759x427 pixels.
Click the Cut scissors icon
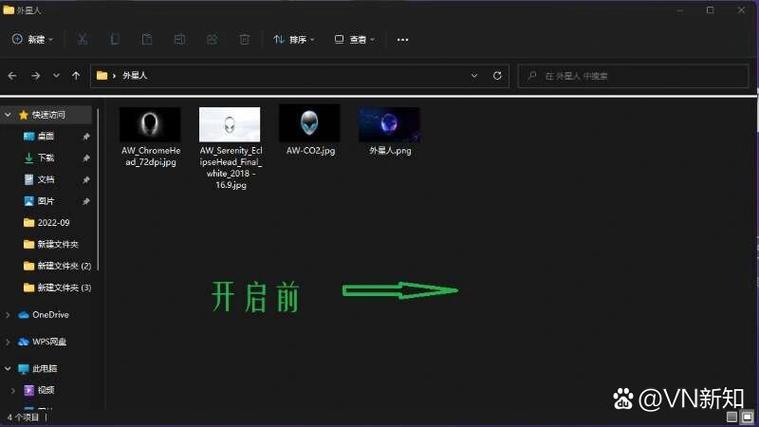coord(83,39)
